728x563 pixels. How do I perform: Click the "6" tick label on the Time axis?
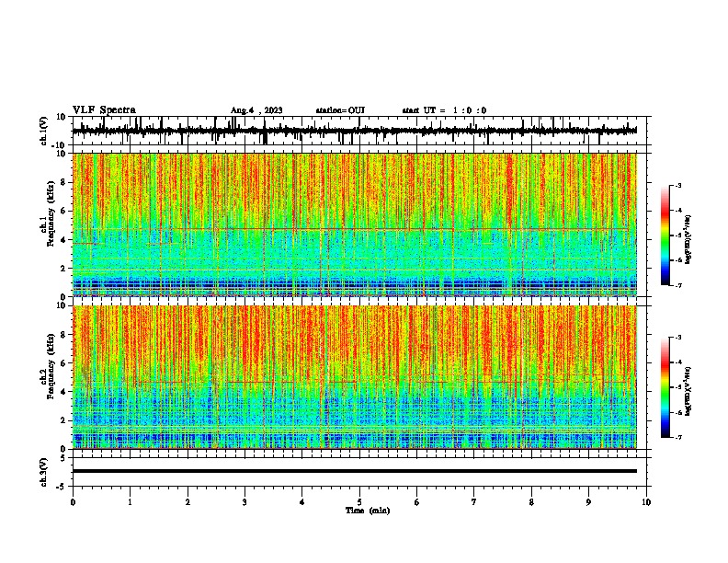[417, 502]
